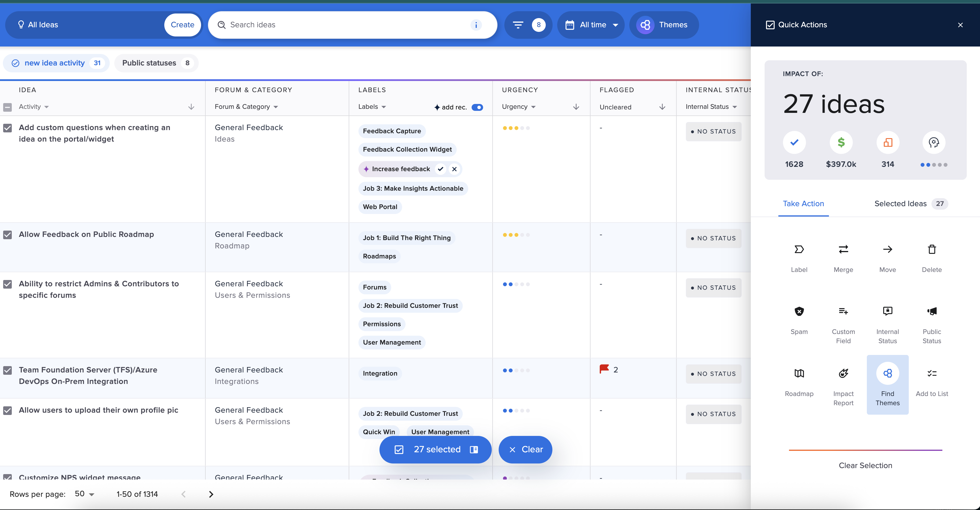Select the Add to List action
This screenshot has height=510, width=980.
tap(931, 374)
